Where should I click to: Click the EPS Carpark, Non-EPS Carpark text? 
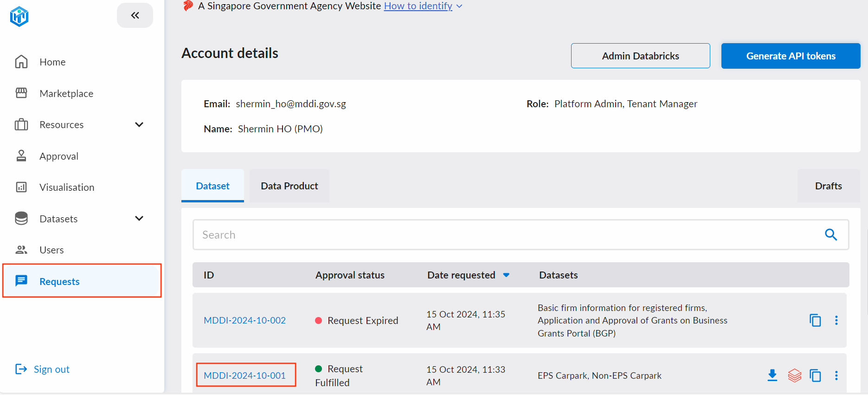tap(599, 376)
